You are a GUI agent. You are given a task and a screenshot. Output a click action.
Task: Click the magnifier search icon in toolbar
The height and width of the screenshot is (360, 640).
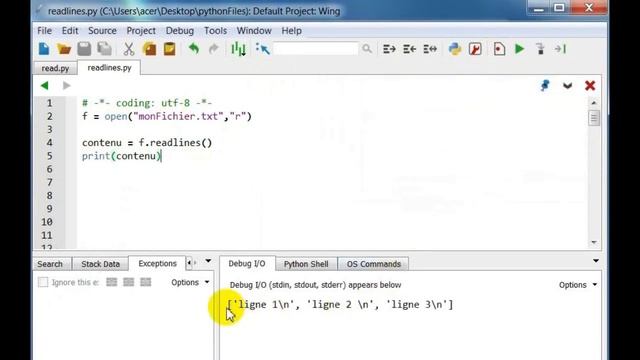coord(367,49)
